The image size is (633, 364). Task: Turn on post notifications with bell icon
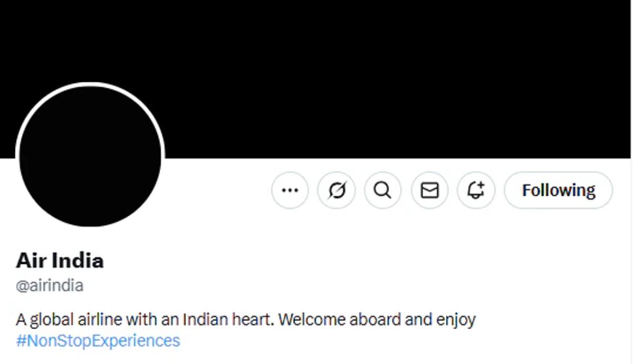pyautogui.click(x=476, y=190)
